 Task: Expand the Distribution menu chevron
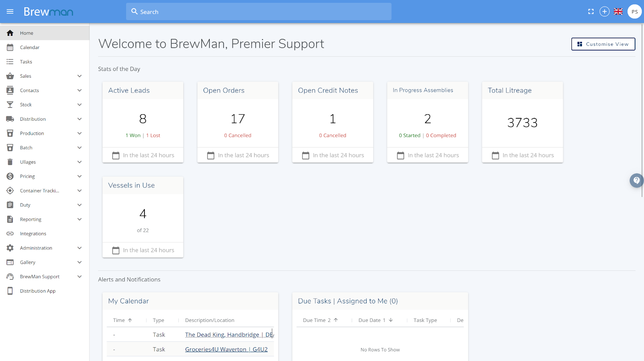coord(80,119)
